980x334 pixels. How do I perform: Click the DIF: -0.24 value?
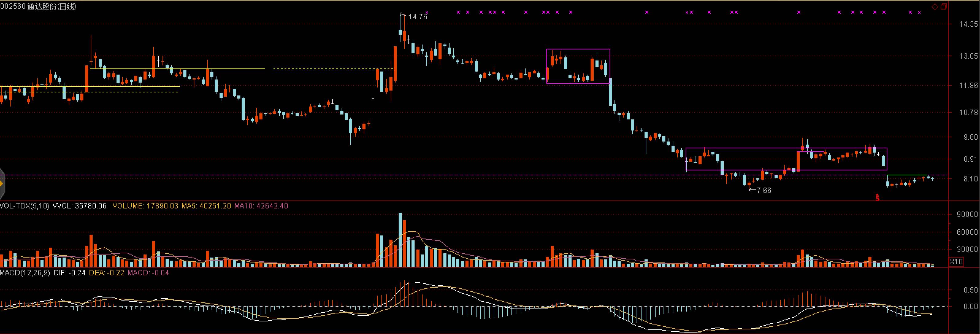[x=69, y=273]
